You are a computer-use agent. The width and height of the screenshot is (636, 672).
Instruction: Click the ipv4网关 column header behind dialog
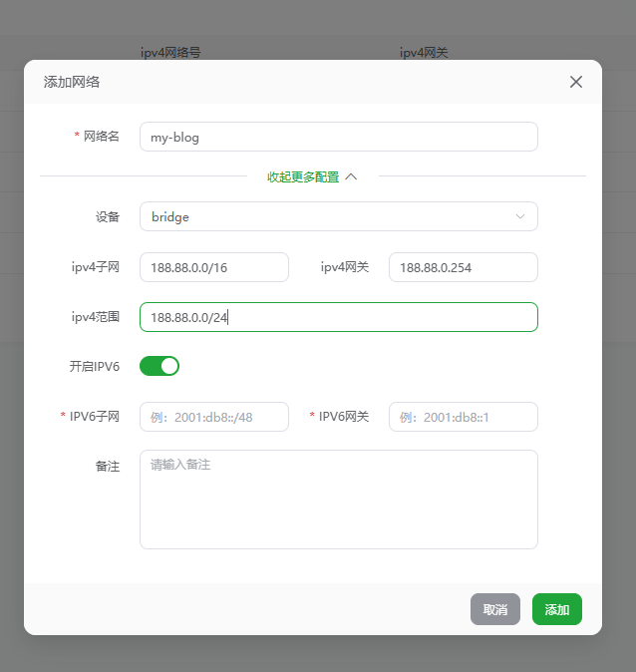(x=424, y=52)
